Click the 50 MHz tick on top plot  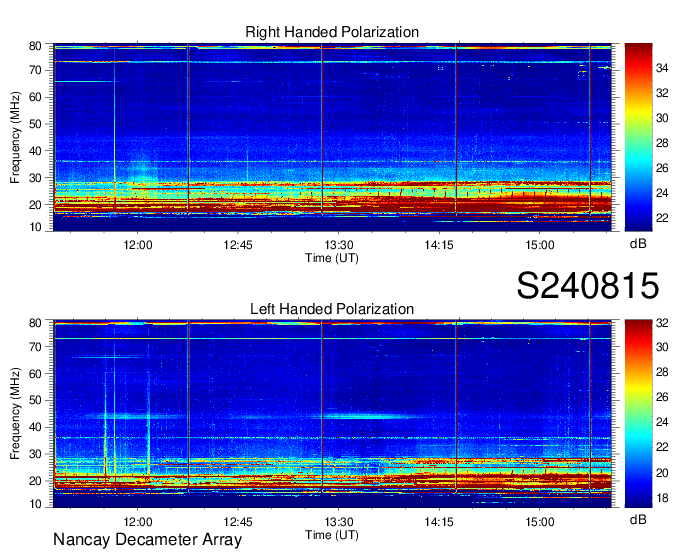36,124
